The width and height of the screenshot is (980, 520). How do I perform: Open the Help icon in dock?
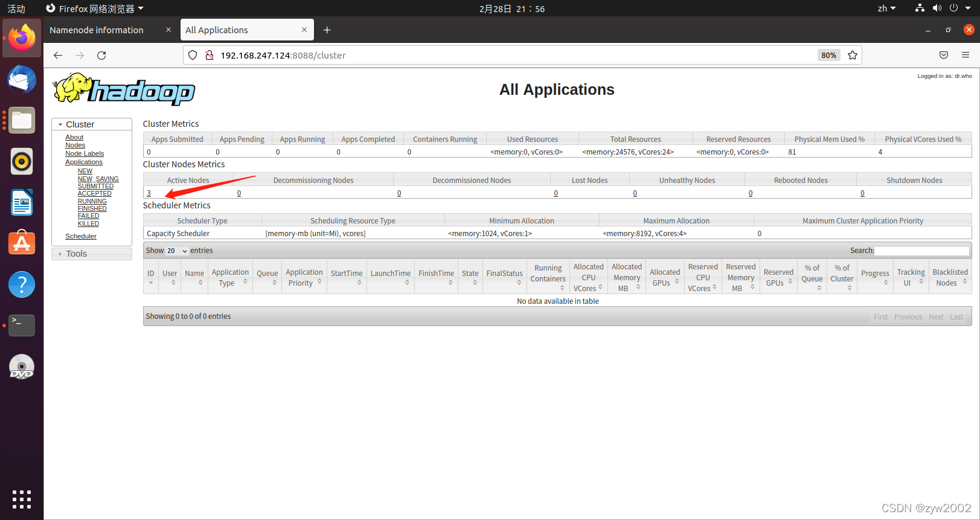pyautogui.click(x=22, y=284)
